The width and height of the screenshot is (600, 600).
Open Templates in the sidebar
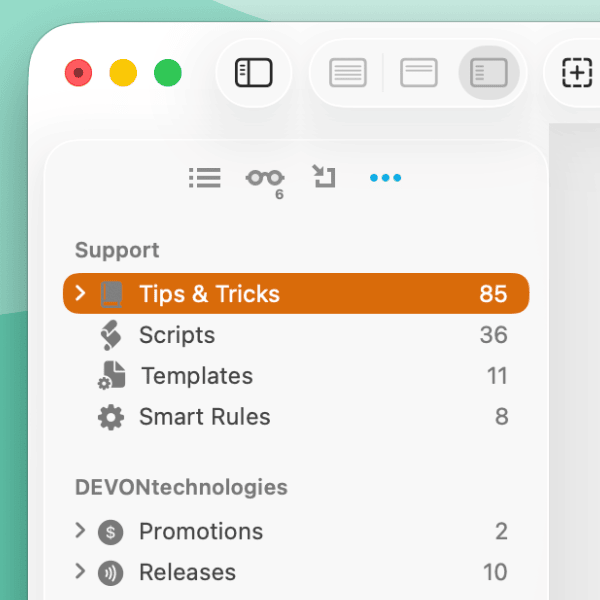(197, 376)
